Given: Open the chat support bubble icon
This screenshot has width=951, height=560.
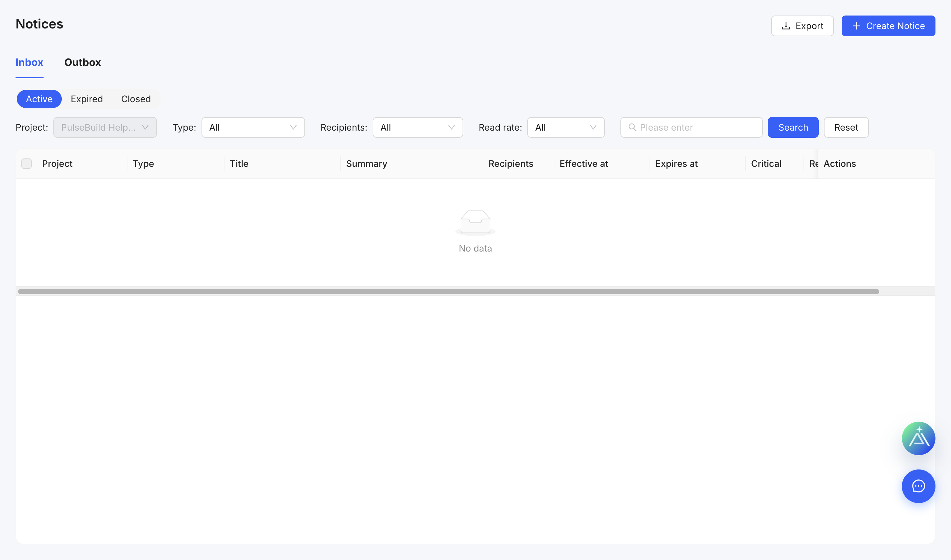Looking at the screenshot, I should point(918,486).
